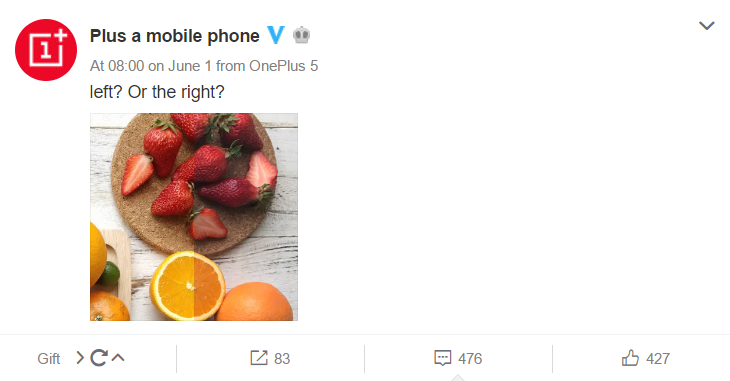The height and width of the screenshot is (381, 730).
Task: Click the halved orange in the photo
Action: 188,286
